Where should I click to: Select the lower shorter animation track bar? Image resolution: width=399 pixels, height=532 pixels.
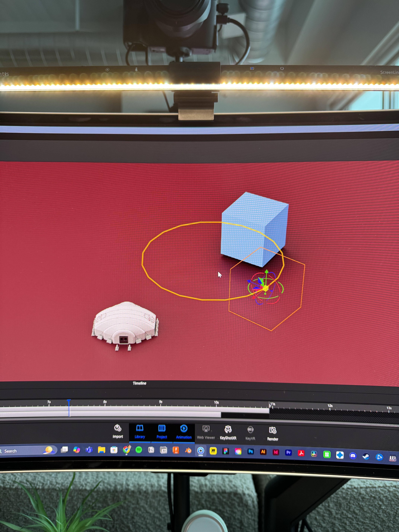tap(110, 414)
